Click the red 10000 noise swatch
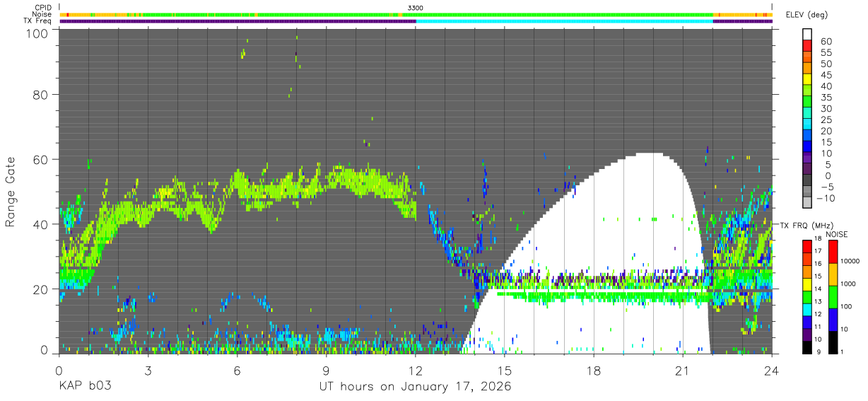868x401 pixels. tap(833, 252)
